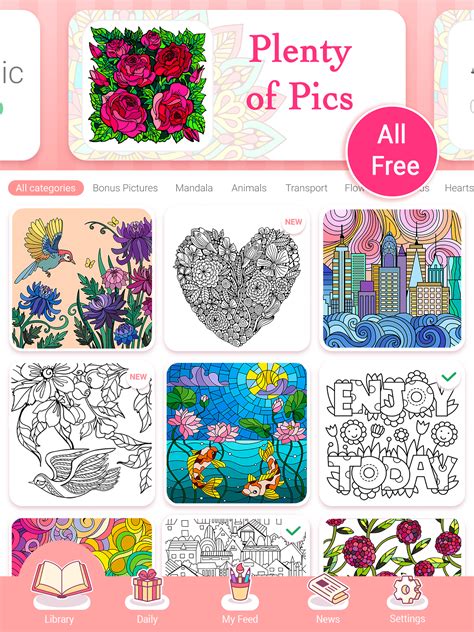This screenshot has height=632, width=474.
Task: Open the Library book icon
Action: (62, 580)
